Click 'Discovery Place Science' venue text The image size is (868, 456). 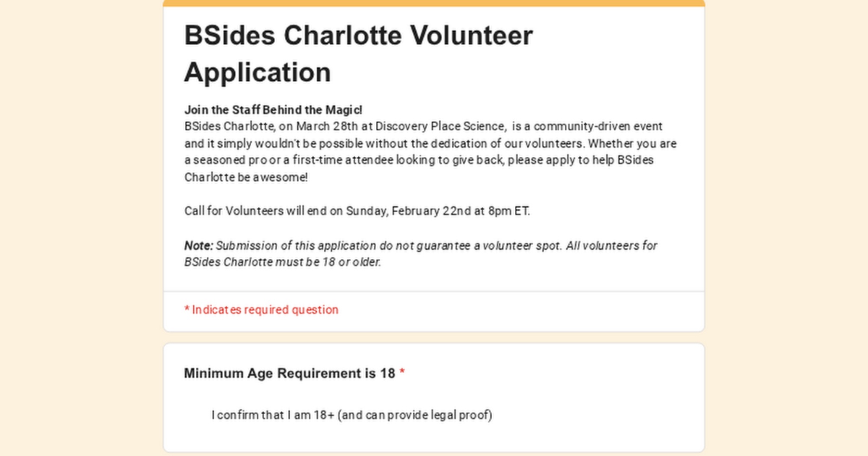click(x=440, y=126)
